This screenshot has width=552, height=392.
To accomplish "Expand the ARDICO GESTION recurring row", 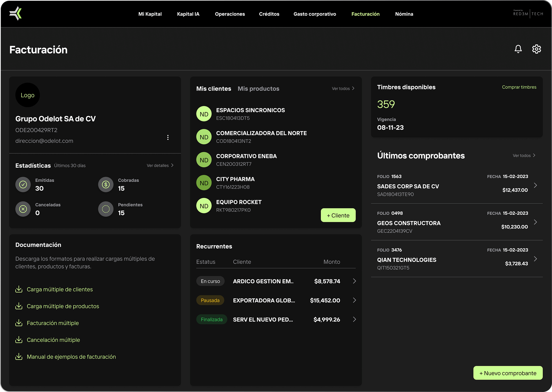I will tap(354, 281).
